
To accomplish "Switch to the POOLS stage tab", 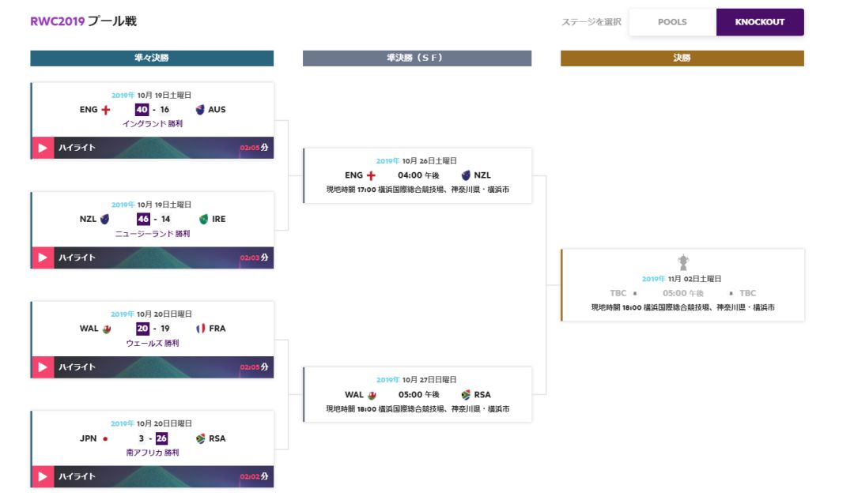I will coord(673,22).
